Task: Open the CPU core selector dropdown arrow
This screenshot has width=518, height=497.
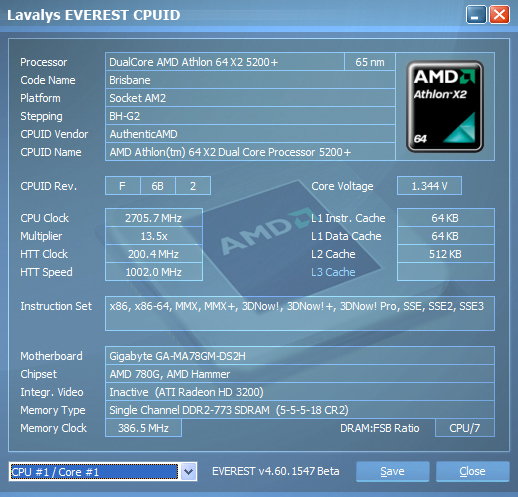Action: (189, 472)
